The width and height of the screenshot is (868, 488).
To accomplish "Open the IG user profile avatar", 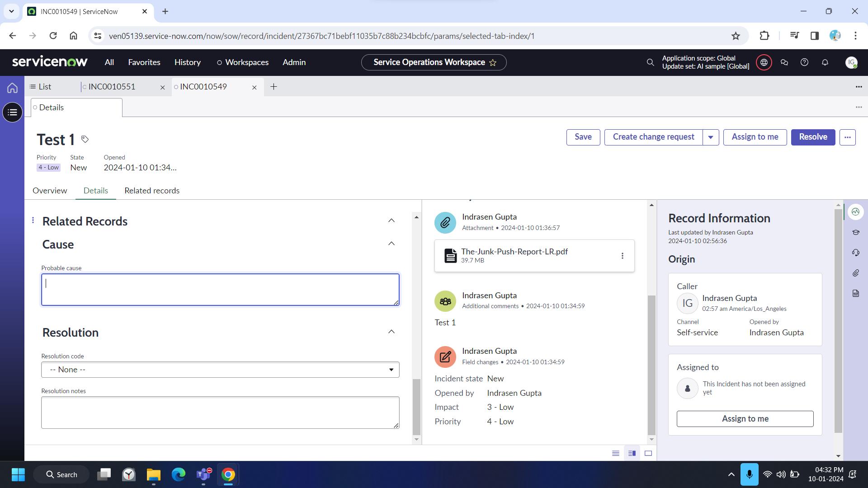I will (851, 62).
